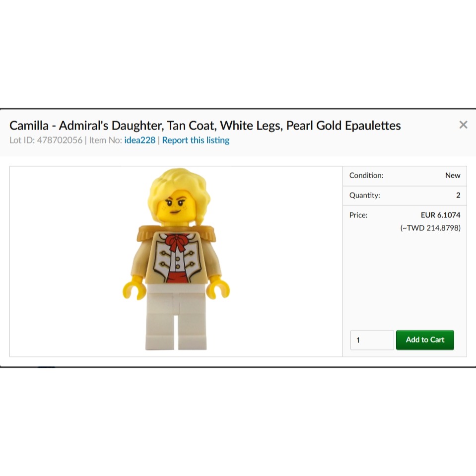Click the available quantity value 2
The height and width of the screenshot is (476, 476).
[x=458, y=195]
